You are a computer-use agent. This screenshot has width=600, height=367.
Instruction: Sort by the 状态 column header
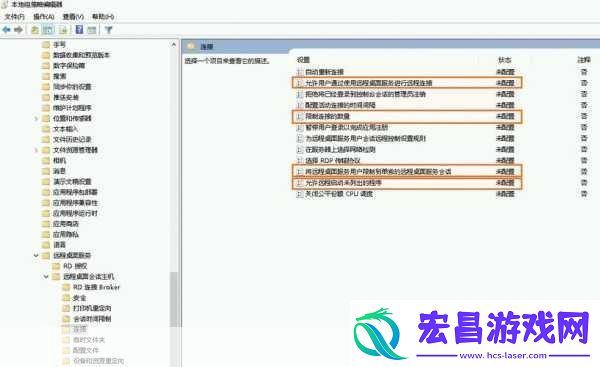[x=504, y=60]
